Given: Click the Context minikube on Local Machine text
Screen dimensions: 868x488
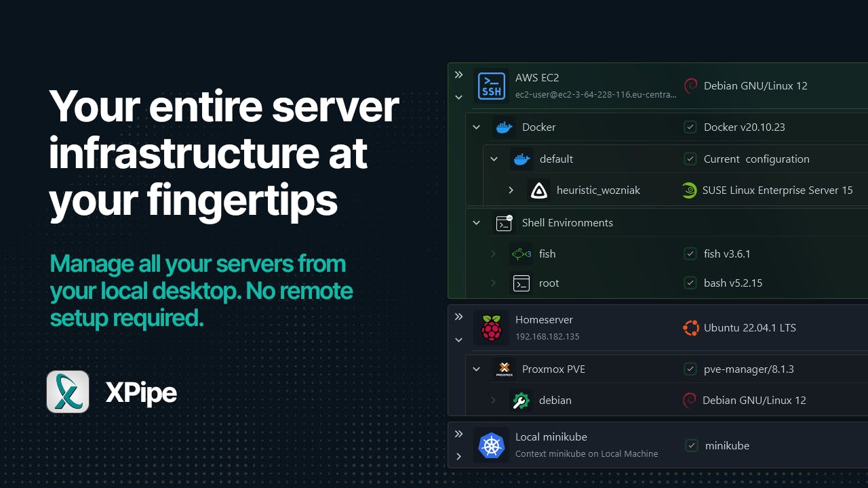Looking at the screenshot, I should [x=587, y=454].
